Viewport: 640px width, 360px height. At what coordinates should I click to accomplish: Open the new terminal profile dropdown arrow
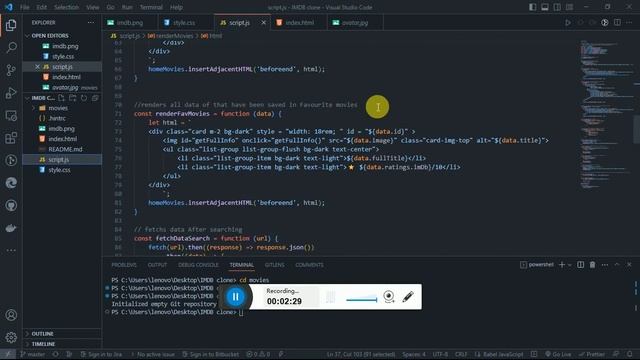(570, 265)
